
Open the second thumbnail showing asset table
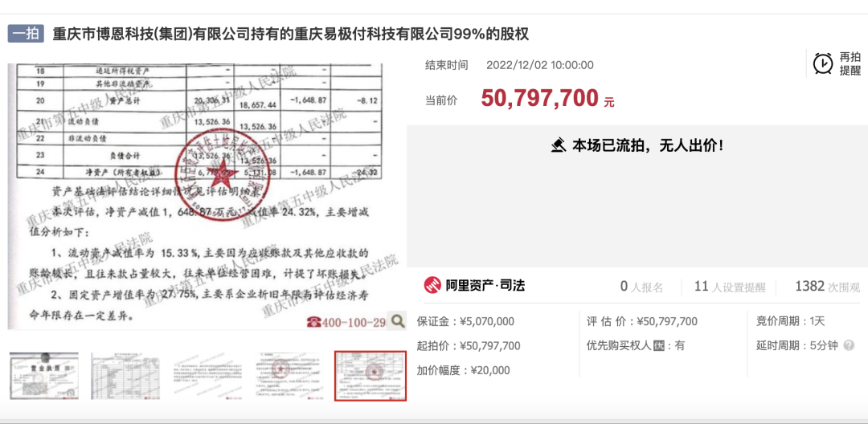[125, 376]
